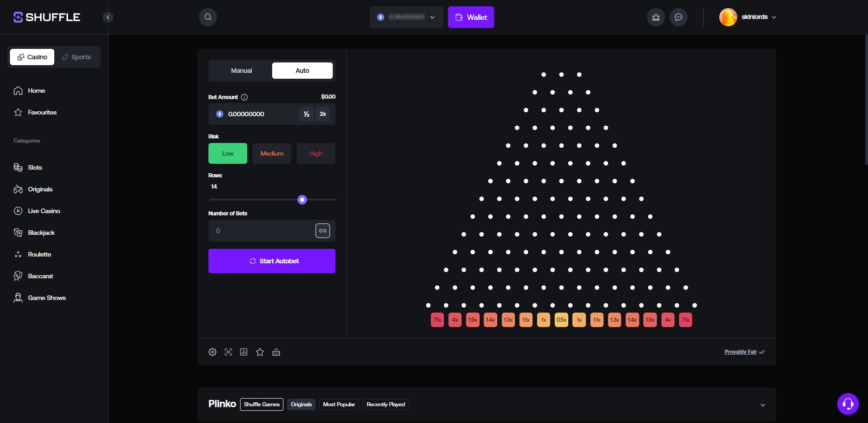Screen dimensions: 868x423
Task: Open the chat bubble icon
Action: pyautogui.click(x=679, y=17)
